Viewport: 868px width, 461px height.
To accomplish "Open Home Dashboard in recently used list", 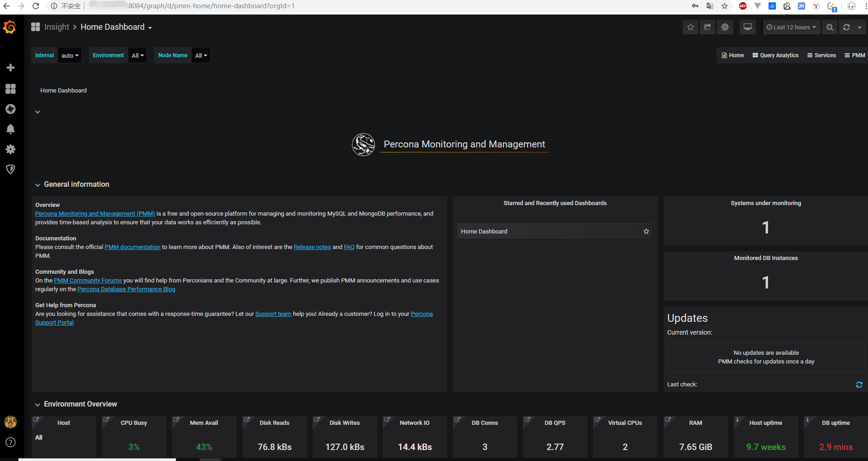I will (554, 231).
